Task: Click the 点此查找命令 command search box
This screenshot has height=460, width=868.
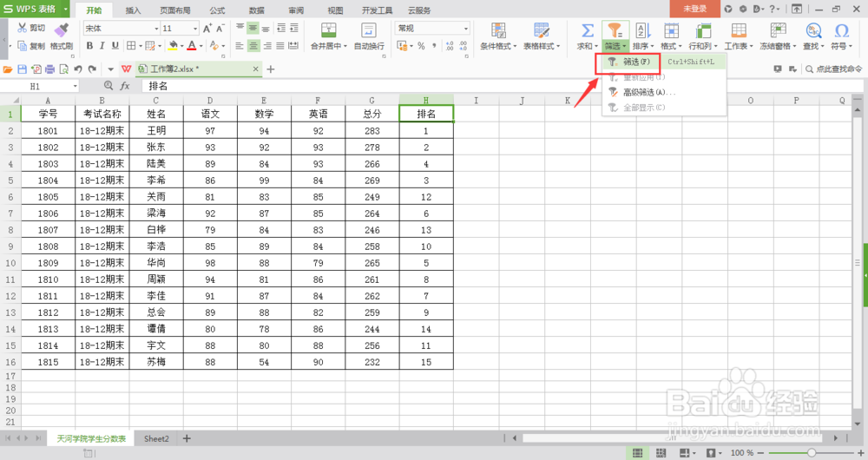Action: coord(833,69)
